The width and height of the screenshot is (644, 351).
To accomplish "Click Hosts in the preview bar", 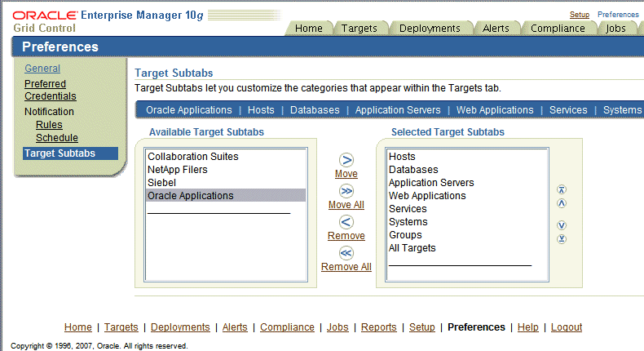I will [261, 110].
